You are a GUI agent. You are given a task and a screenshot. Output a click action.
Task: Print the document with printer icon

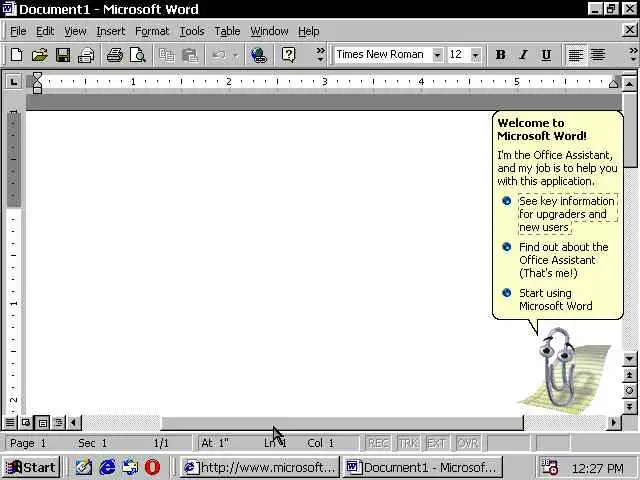point(115,55)
